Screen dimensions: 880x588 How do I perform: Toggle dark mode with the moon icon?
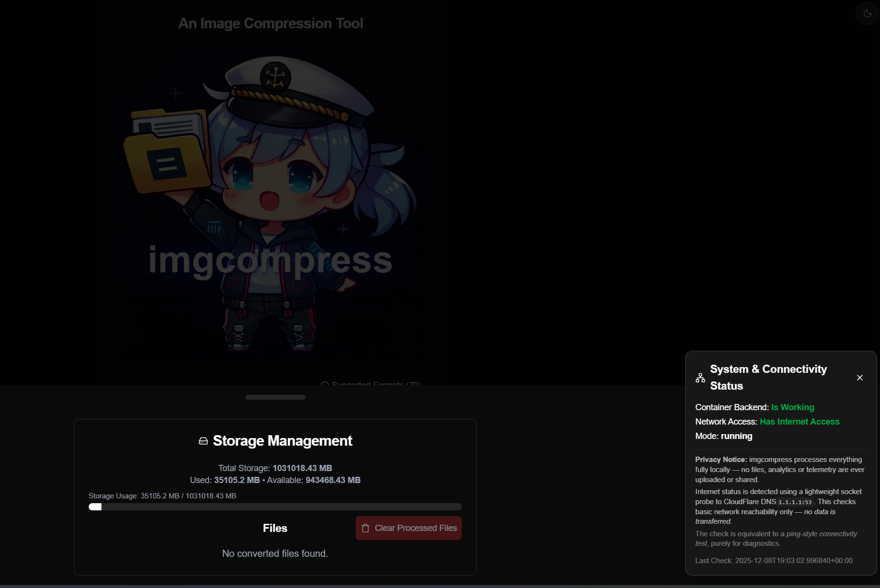pyautogui.click(x=867, y=13)
